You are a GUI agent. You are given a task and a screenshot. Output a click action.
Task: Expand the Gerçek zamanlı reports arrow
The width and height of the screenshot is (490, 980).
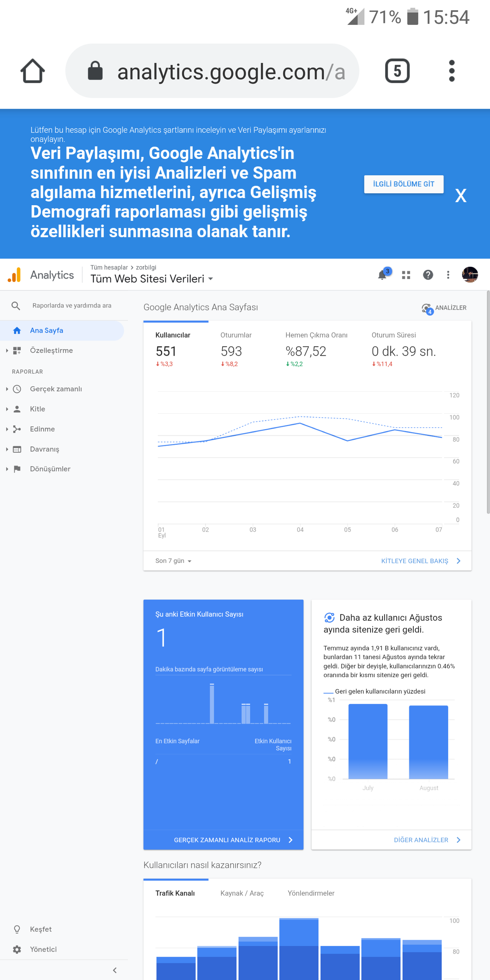[x=7, y=389]
